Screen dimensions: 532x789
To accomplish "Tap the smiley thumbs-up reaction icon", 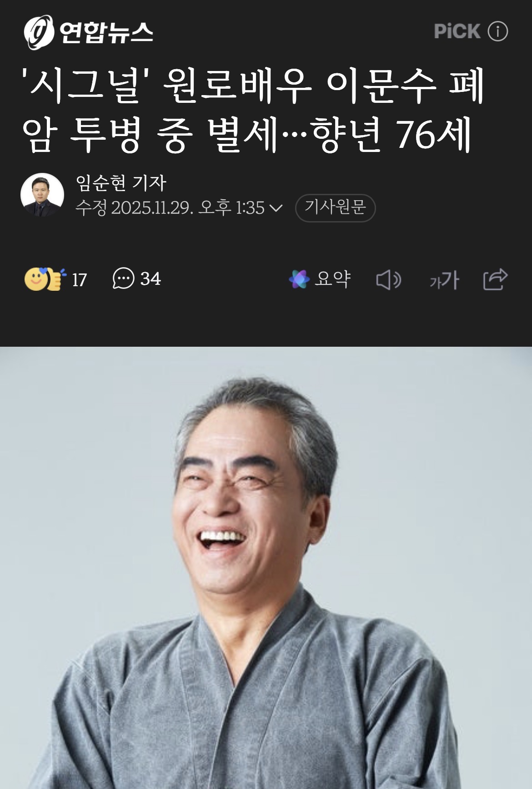I will [44, 279].
